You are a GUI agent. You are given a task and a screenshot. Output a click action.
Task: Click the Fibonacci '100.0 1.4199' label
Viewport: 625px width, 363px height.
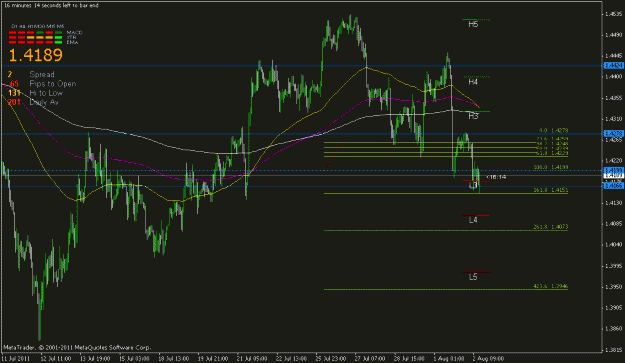pyautogui.click(x=551, y=167)
